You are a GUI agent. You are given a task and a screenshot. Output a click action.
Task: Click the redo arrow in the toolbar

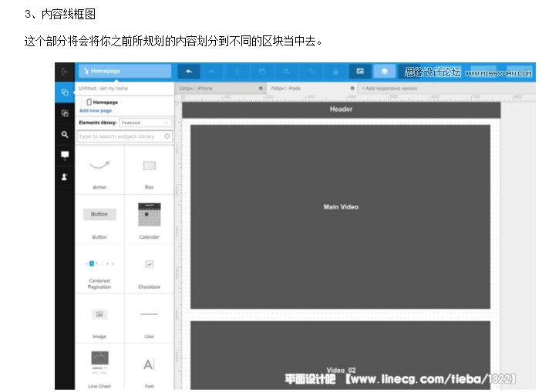[211, 72]
